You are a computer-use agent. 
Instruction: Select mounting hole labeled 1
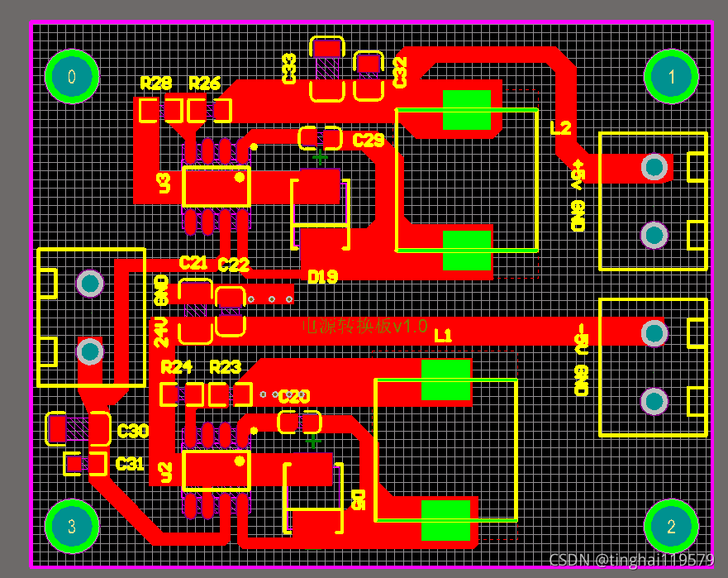[671, 76]
